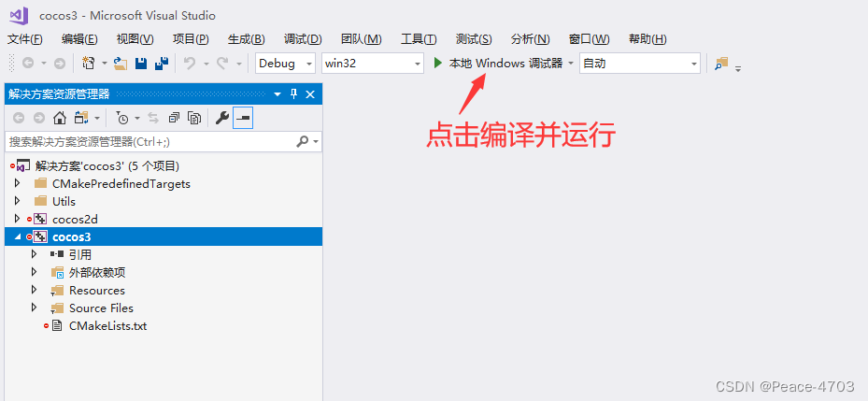
Task: Open the 生成(B) menu
Action: click(x=247, y=39)
